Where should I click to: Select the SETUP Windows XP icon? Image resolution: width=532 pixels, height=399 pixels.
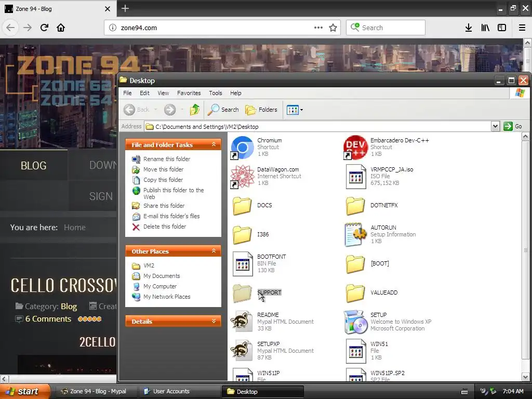[355, 322]
